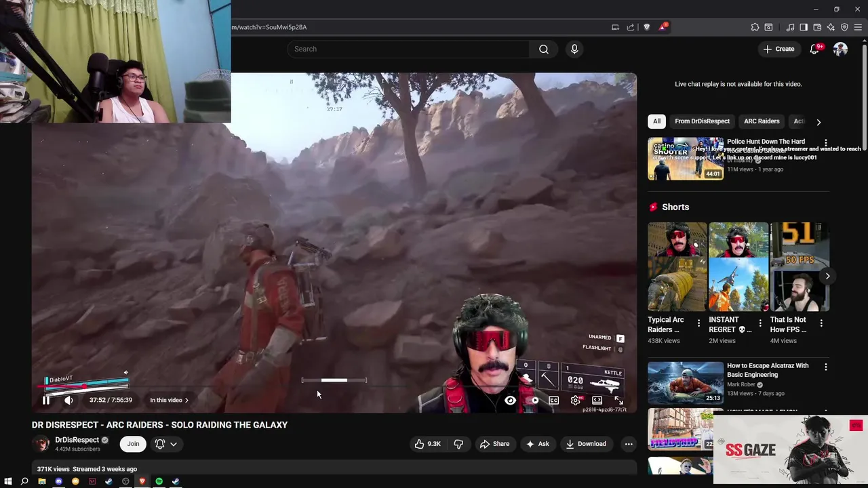
Task: Open File Explorer from the taskbar
Action: click(x=41, y=481)
